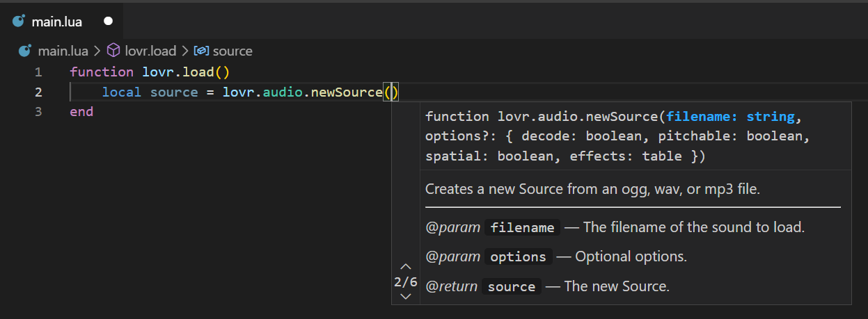This screenshot has width=868, height=319.
Task: Click the Lua icon in the breadcrumb bar
Action: coord(25,51)
